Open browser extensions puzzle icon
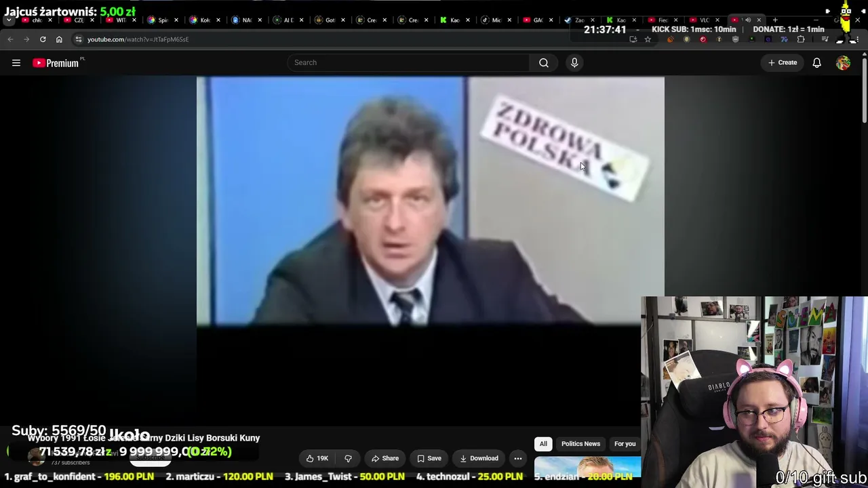The width and height of the screenshot is (868, 488). [801, 39]
